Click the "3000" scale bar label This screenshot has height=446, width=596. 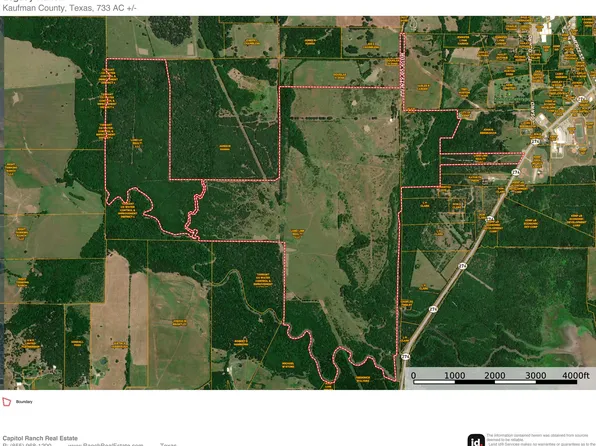click(x=536, y=375)
